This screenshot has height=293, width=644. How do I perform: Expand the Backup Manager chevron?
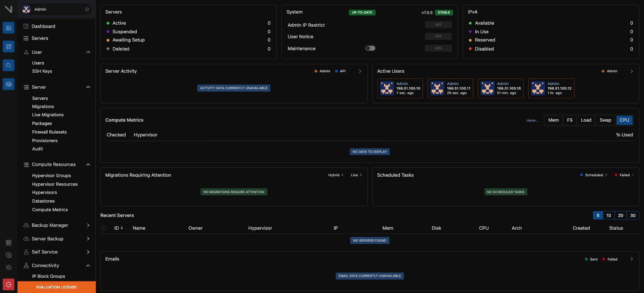[x=88, y=225]
